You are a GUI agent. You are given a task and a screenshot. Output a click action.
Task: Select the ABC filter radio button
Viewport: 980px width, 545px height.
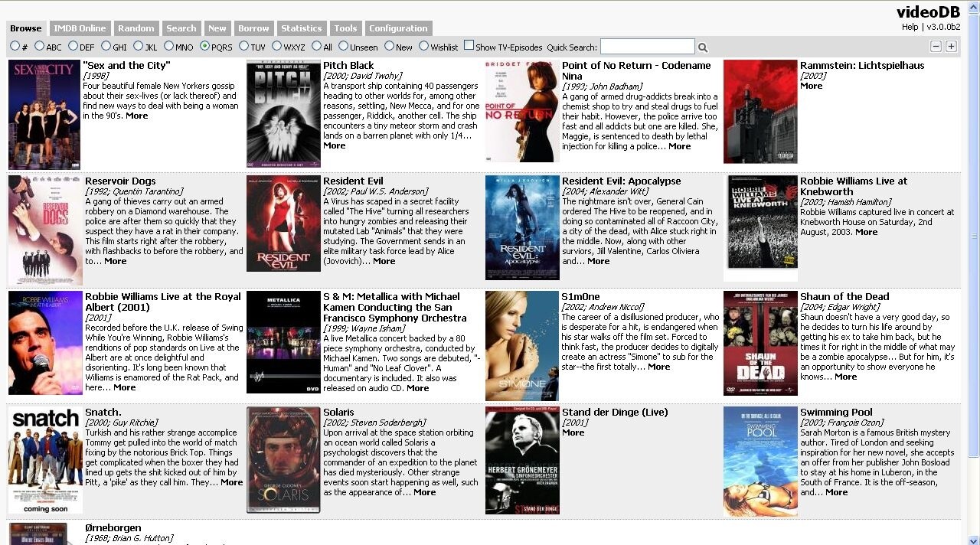point(39,46)
